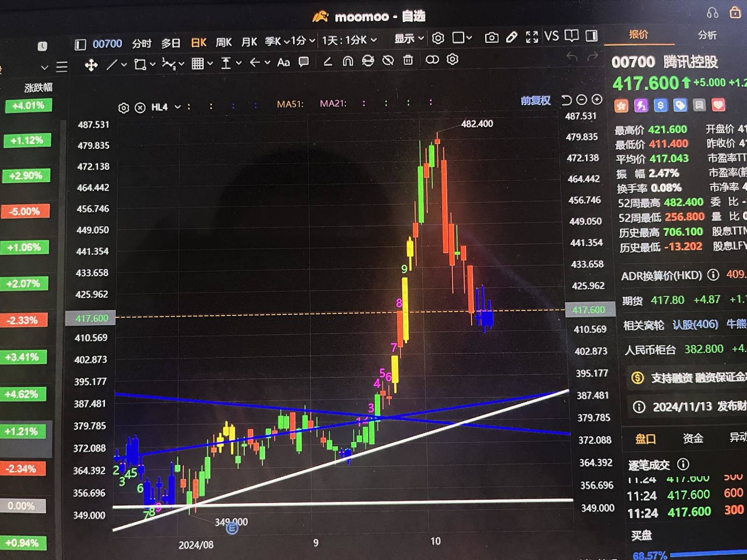The width and height of the screenshot is (747, 560).
Task: Select the arrow marker tool
Action: click(x=254, y=62)
